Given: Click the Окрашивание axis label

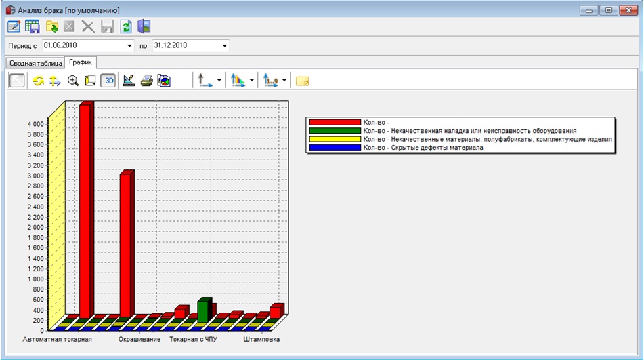Looking at the screenshot, I should point(139,340).
